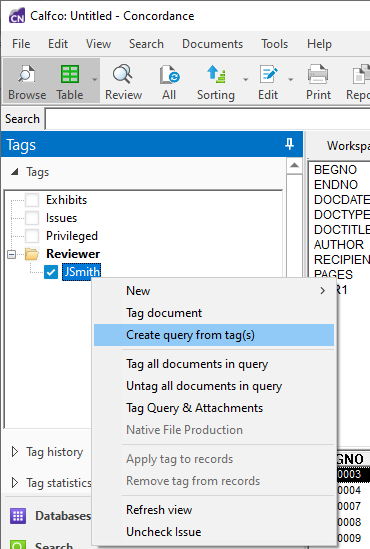Open the File menu
370x549 pixels.
tap(21, 44)
